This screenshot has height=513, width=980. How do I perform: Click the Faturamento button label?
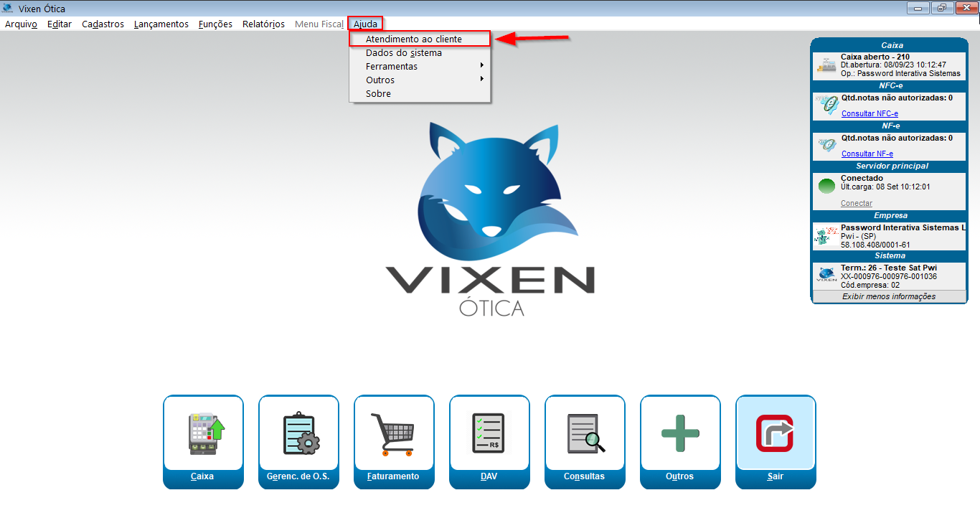coord(393,476)
